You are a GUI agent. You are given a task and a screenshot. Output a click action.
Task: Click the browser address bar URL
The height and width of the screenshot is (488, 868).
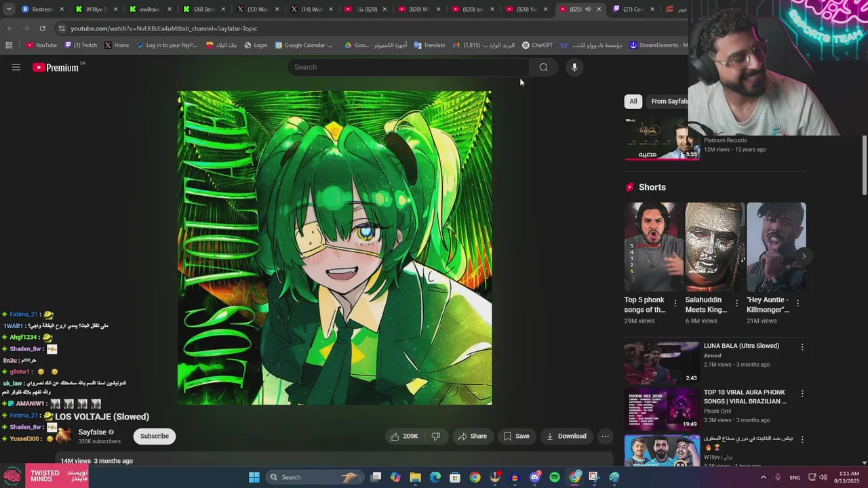tap(164, 28)
